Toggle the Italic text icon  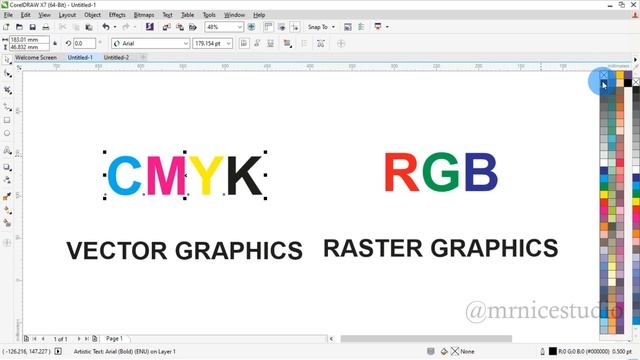click(x=257, y=43)
